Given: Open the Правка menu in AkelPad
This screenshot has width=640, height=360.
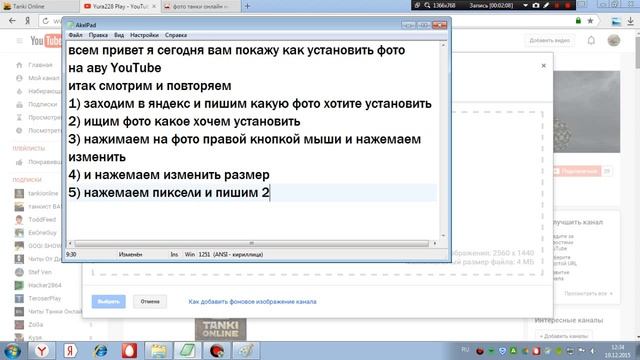Looking at the screenshot, I should (98, 35).
